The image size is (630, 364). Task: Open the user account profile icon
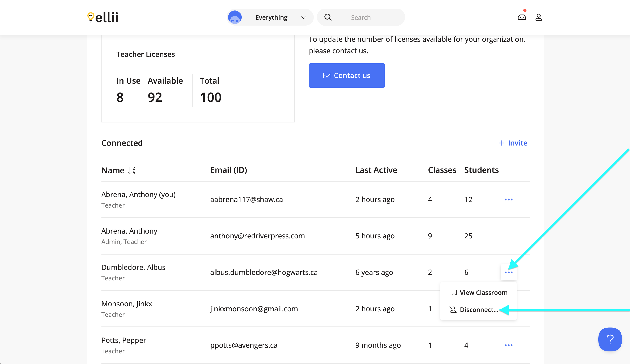[538, 17]
